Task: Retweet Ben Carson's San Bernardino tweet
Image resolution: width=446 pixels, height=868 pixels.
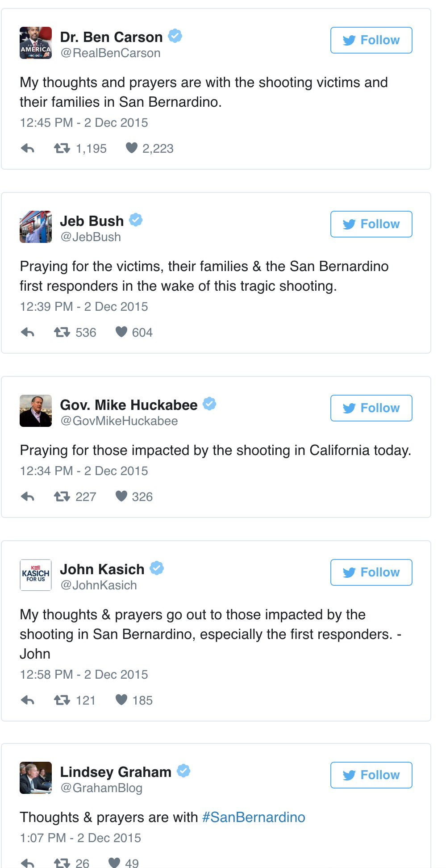Action: pos(62,148)
